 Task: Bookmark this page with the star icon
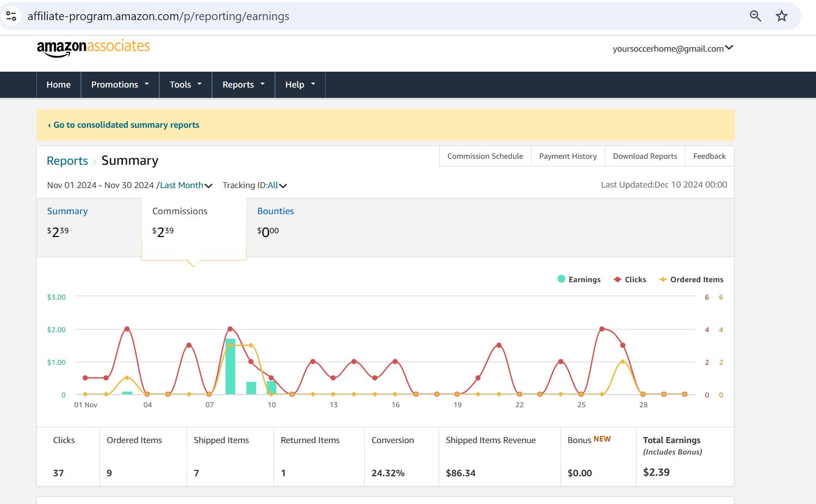click(x=782, y=16)
